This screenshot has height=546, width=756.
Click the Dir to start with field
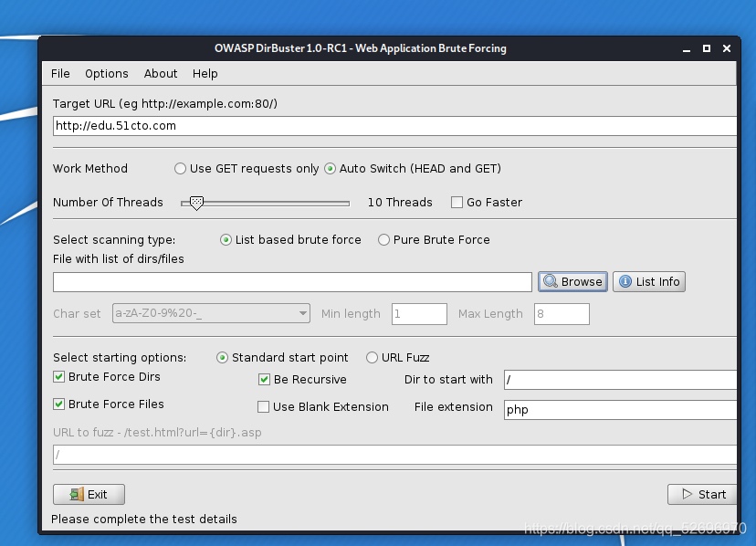coord(620,380)
